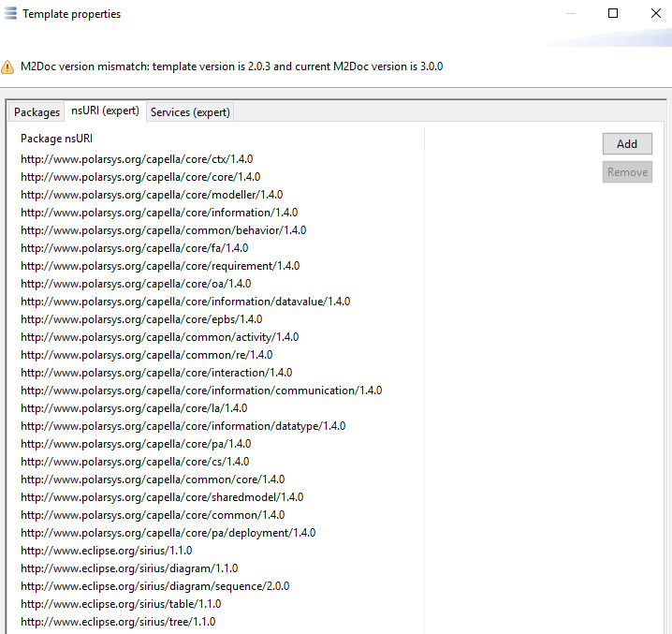Select the capella/core/ctx/1.4.0 nsURI
Screen dimensions: 672x634
click(x=137, y=159)
